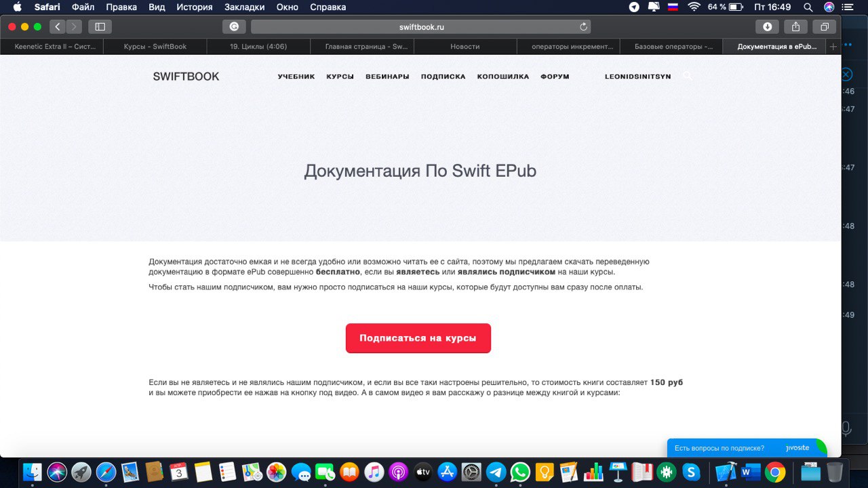Open Keynote from the Dock

tap(618, 471)
